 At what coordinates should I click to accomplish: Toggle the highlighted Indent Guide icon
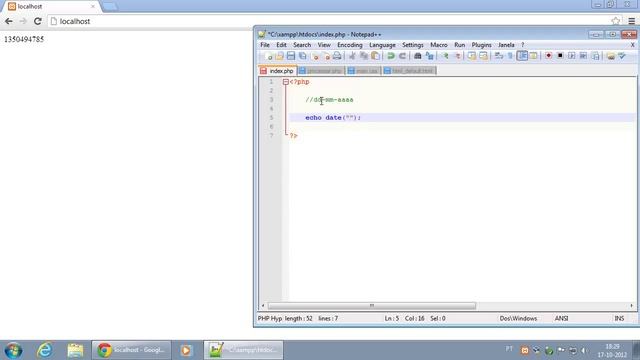click(x=522, y=56)
